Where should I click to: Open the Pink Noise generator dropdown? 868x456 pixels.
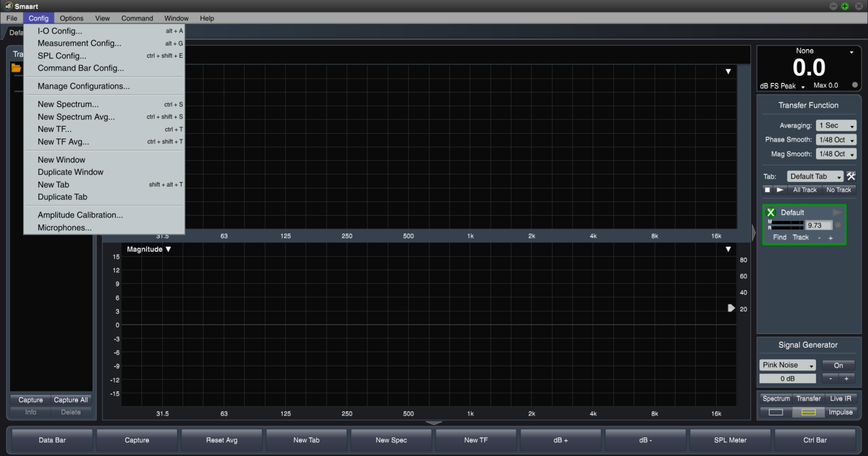pyautogui.click(x=787, y=364)
